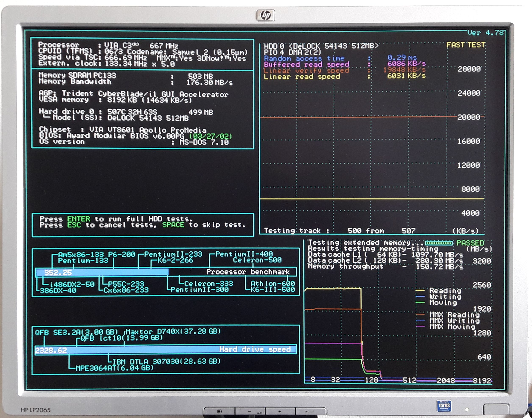
Task: Push the monitor's input button
Action: [310, 412]
